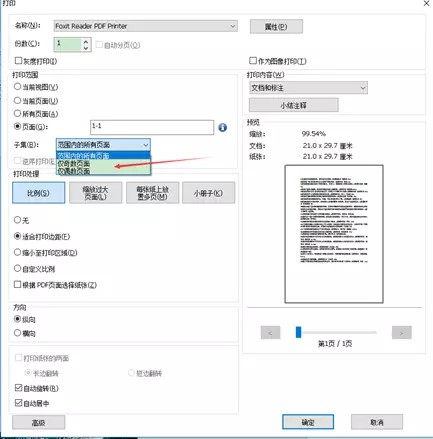The width and height of the screenshot is (433, 439).
Task: Select tile large pages (缩放过大页面) tab
Action: 96,193
